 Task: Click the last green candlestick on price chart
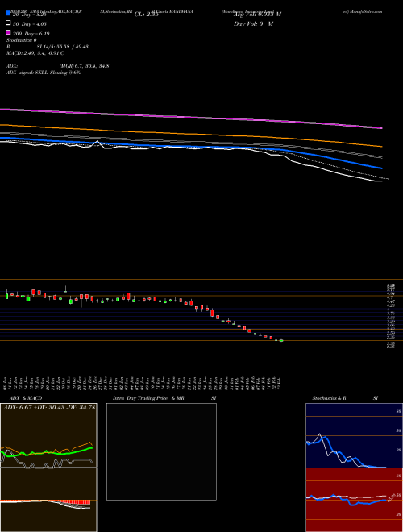click(x=281, y=340)
